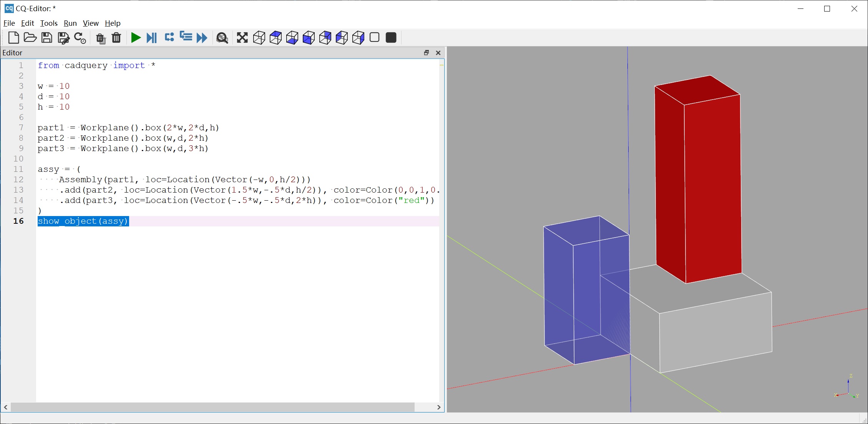Select the front view cube icon
The height and width of the screenshot is (424, 868).
(308, 37)
